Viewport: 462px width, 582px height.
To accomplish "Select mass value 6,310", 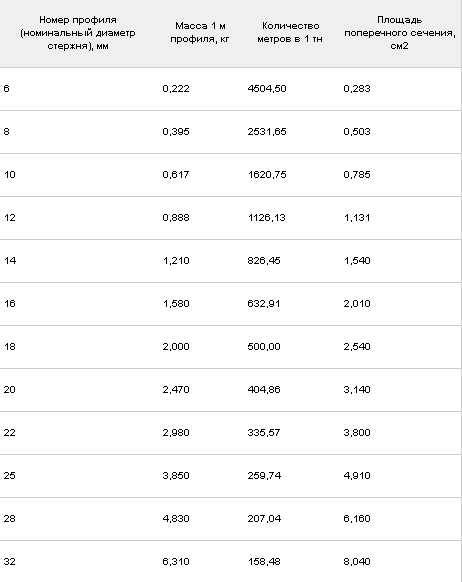I will (176, 562).
